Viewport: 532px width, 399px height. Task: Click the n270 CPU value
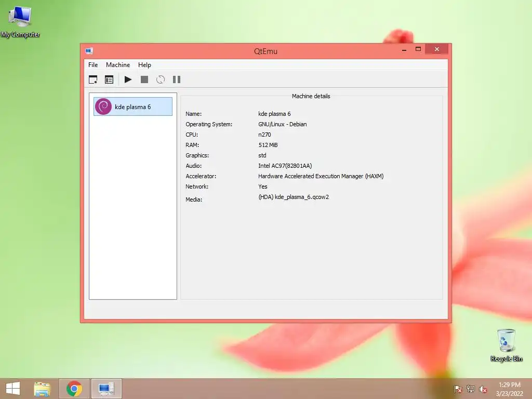(264, 135)
